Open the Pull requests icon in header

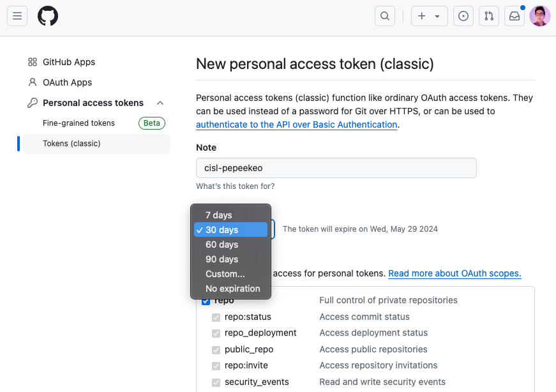pyautogui.click(x=488, y=17)
